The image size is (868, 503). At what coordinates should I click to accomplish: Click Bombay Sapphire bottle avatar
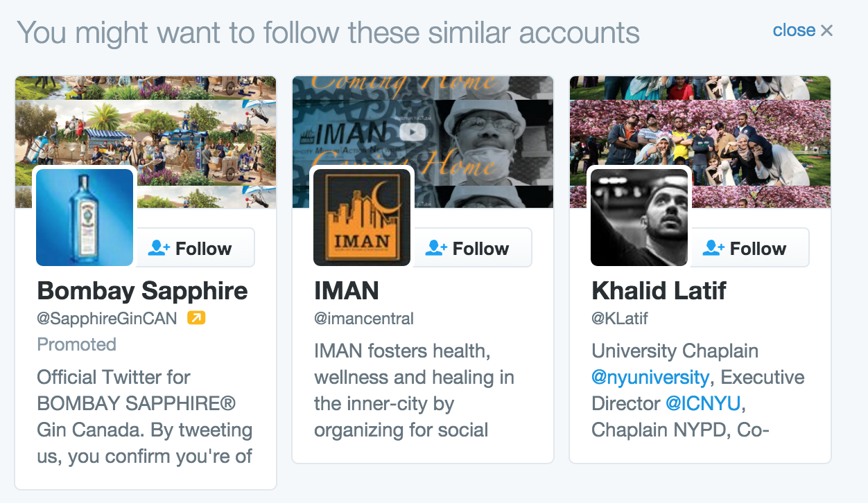pos(85,217)
